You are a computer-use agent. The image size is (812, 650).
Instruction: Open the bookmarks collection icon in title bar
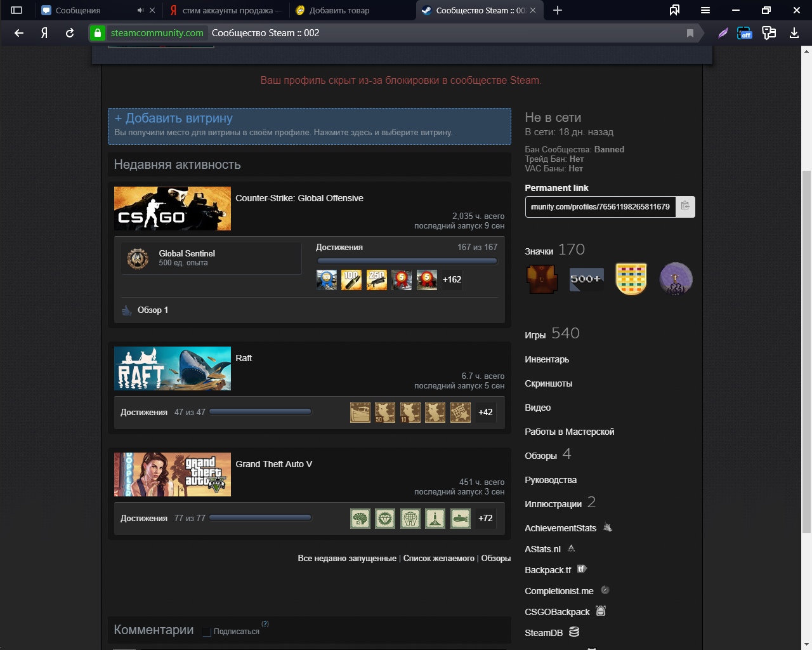coord(675,10)
